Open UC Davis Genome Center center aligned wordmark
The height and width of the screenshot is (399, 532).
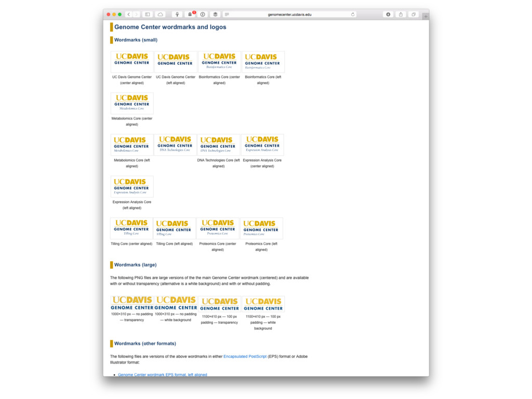132,62
